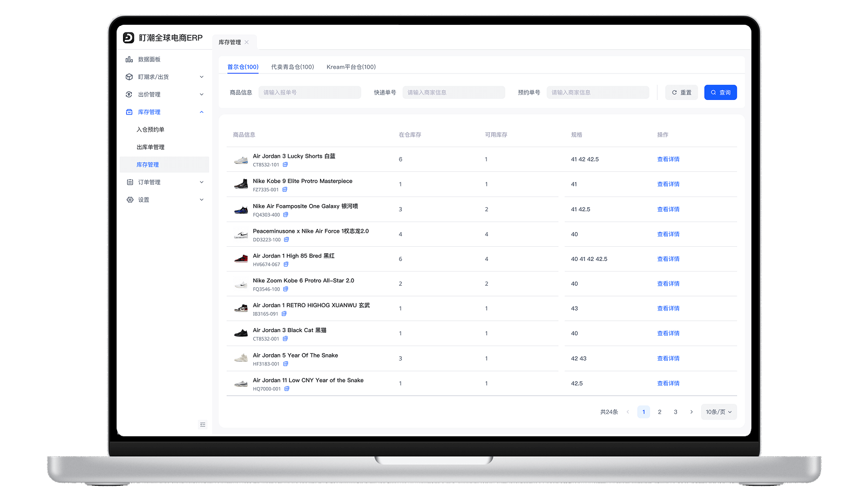Viewport: 868px width, 494px height.
Task: Go to page 3
Action: point(675,412)
